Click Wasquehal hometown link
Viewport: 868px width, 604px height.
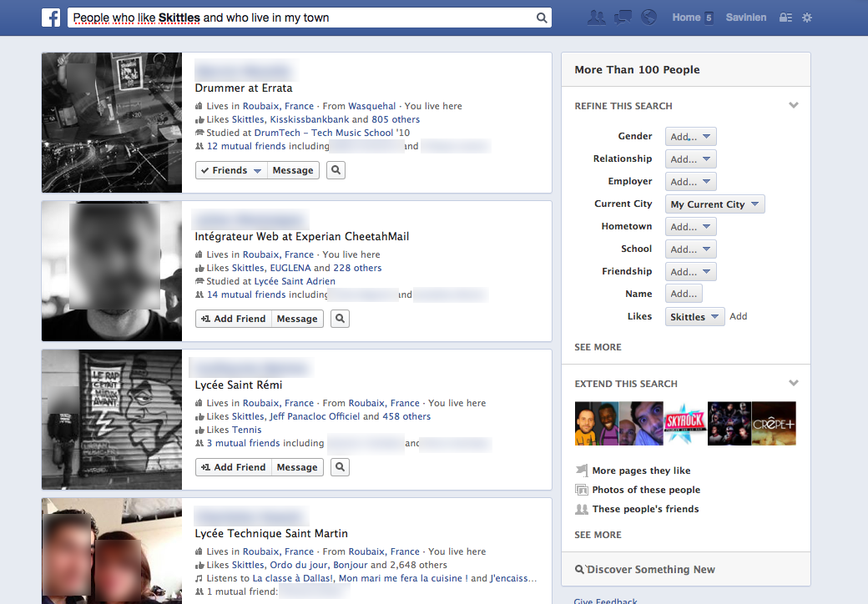click(372, 106)
